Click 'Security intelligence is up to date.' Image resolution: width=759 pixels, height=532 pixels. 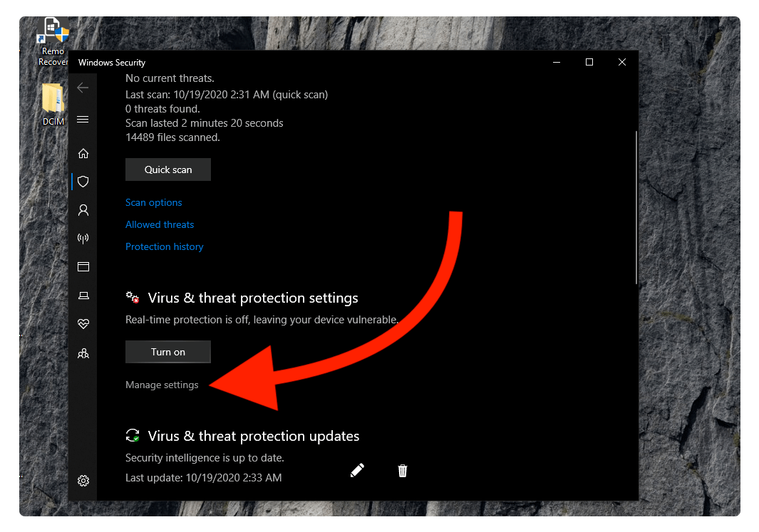tap(205, 458)
